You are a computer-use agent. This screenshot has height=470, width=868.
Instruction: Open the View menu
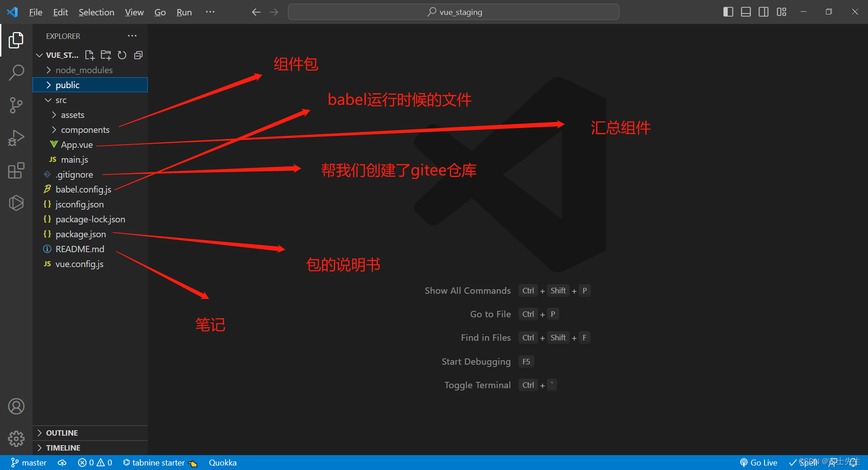point(134,12)
